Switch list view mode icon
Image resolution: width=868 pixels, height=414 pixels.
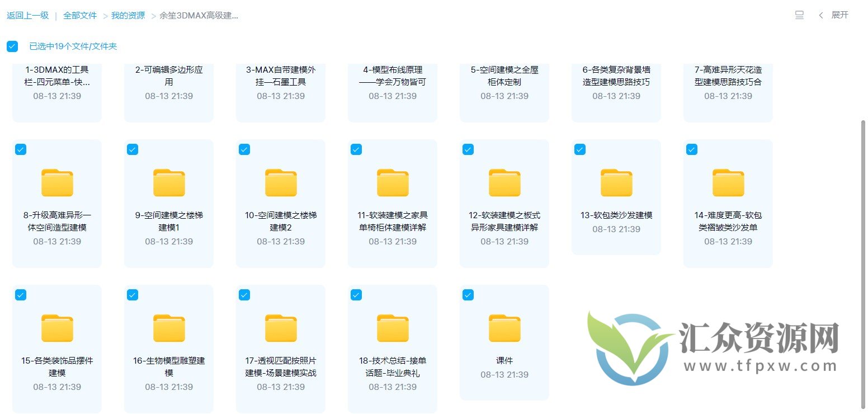tap(799, 15)
